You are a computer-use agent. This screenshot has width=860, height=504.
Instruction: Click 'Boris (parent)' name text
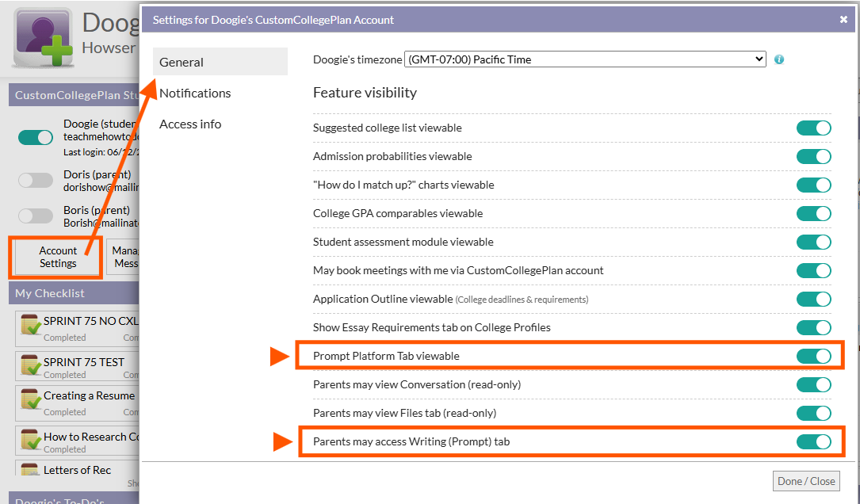[97, 210]
